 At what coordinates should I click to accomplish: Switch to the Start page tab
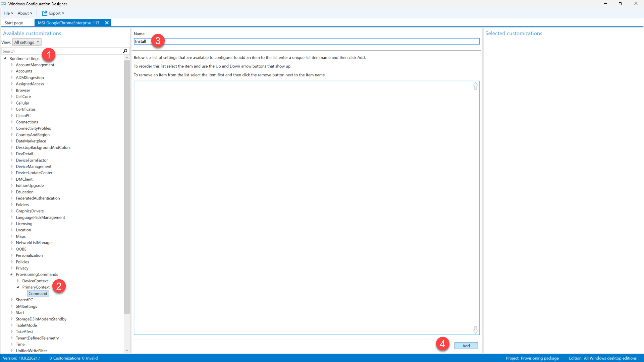(14, 23)
